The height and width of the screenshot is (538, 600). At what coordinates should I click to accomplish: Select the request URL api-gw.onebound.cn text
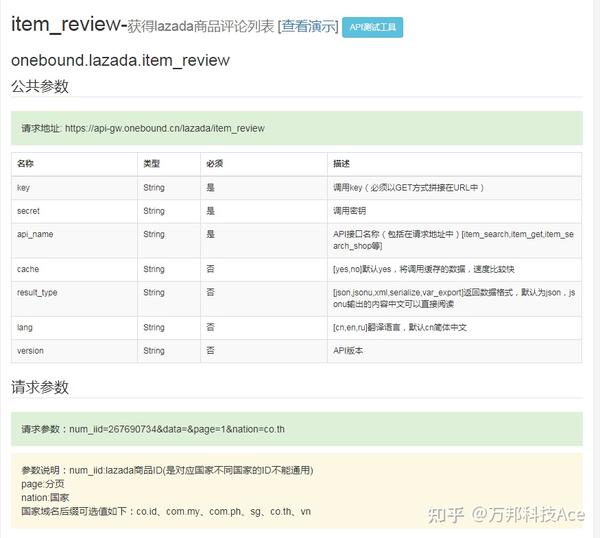165,128
